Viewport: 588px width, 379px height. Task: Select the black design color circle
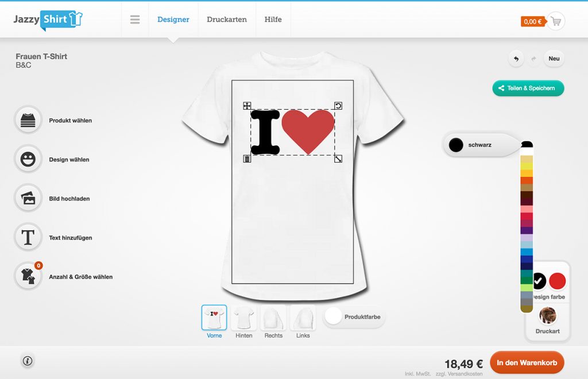pos(539,281)
